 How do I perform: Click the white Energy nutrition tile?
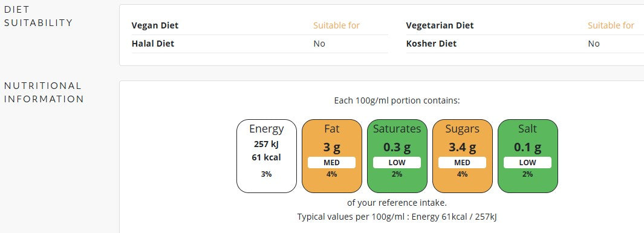267,156
